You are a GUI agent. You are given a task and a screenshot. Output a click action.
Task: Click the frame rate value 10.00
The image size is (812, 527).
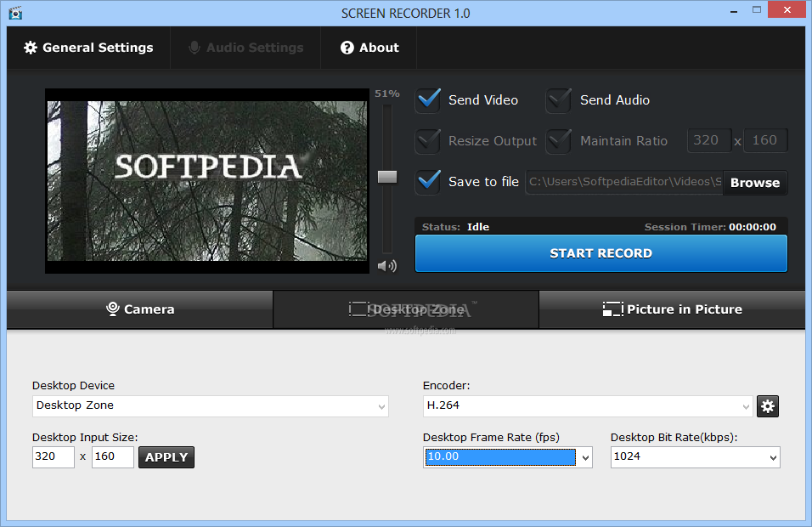[499, 457]
